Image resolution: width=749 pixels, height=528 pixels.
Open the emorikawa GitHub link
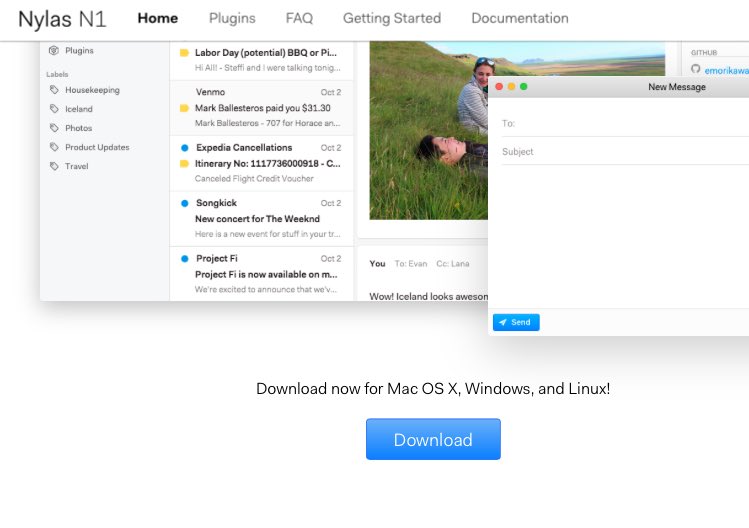click(726, 71)
